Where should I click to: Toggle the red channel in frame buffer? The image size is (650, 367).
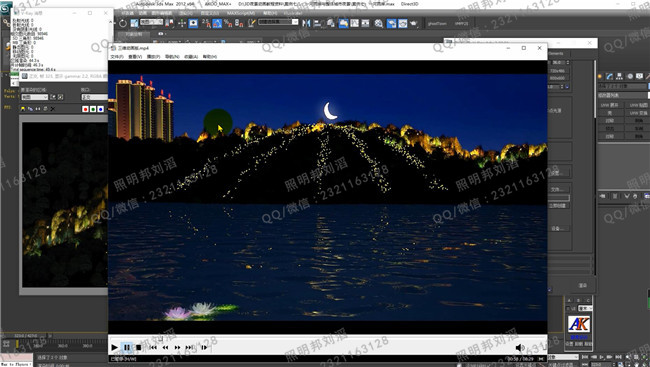tap(85, 109)
